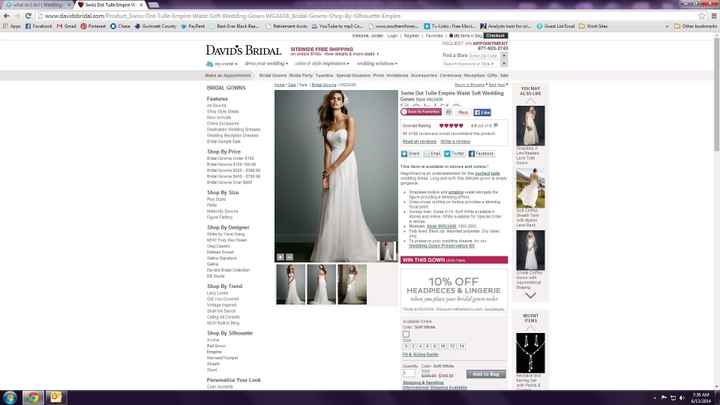Screen dimensions: 720x405
Task: Select the Soft White color swatch
Action: tap(406, 334)
